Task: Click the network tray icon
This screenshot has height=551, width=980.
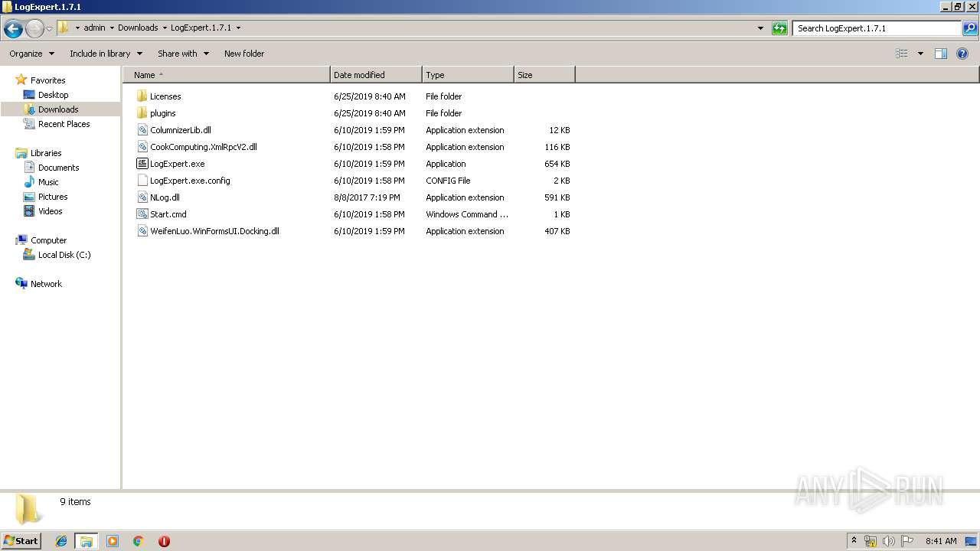Action: (x=871, y=541)
